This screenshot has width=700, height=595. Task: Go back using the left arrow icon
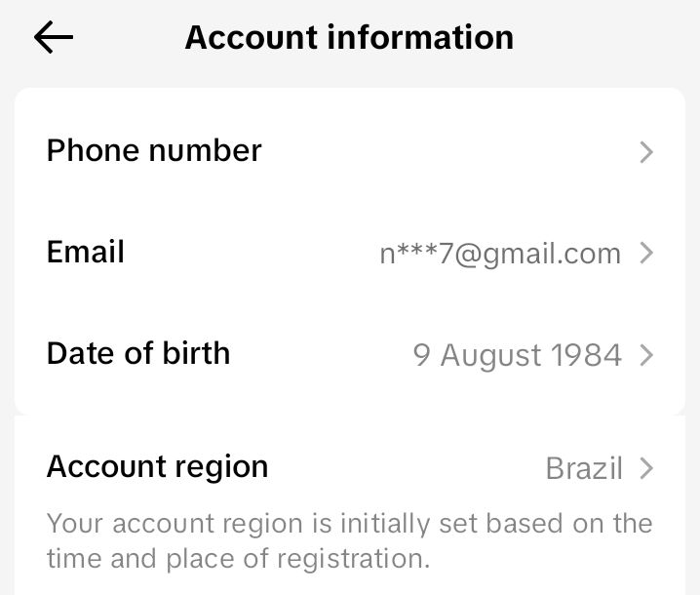pyautogui.click(x=54, y=37)
